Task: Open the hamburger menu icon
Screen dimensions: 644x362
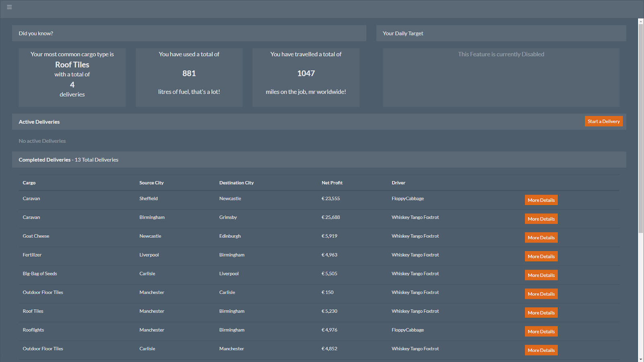Action: [9, 7]
